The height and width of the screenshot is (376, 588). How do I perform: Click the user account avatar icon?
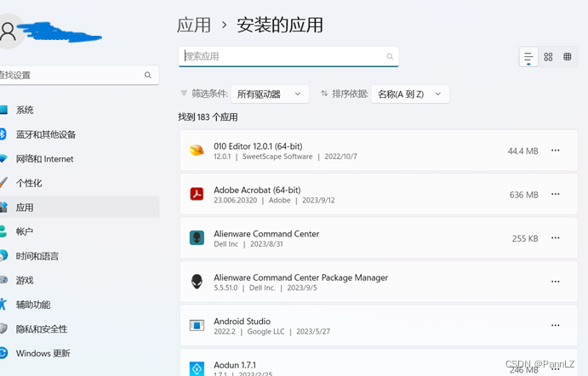pos(9,31)
